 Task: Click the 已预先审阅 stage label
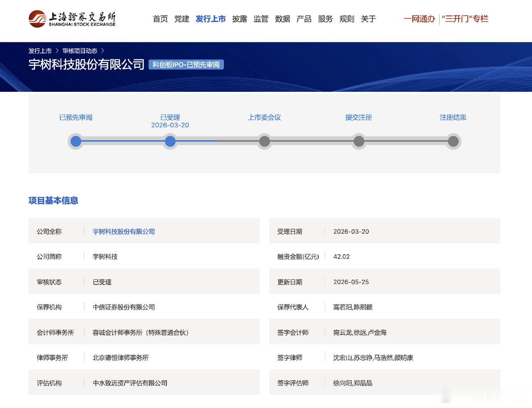coord(76,117)
